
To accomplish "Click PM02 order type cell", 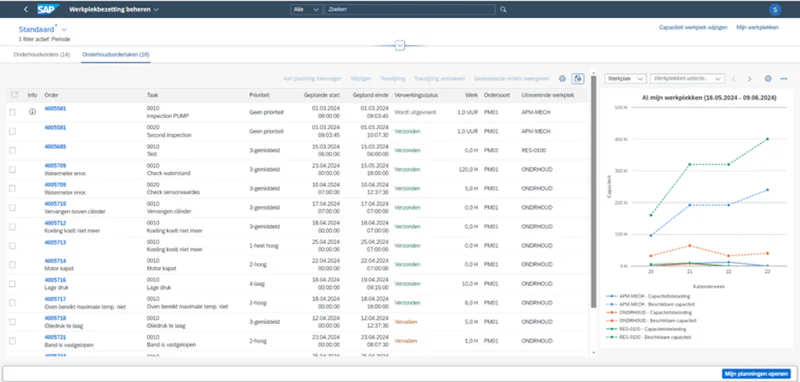I will (491, 150).
